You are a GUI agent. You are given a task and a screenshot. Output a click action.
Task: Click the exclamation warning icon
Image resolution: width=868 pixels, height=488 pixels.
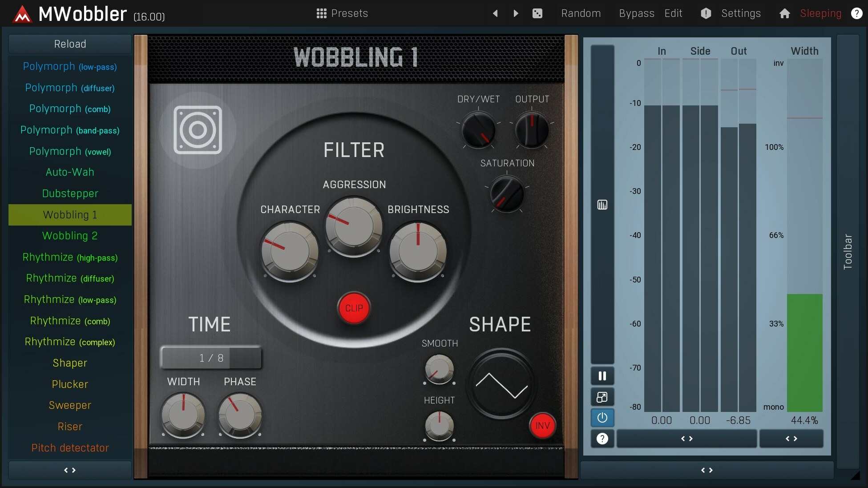coord(706,13)
